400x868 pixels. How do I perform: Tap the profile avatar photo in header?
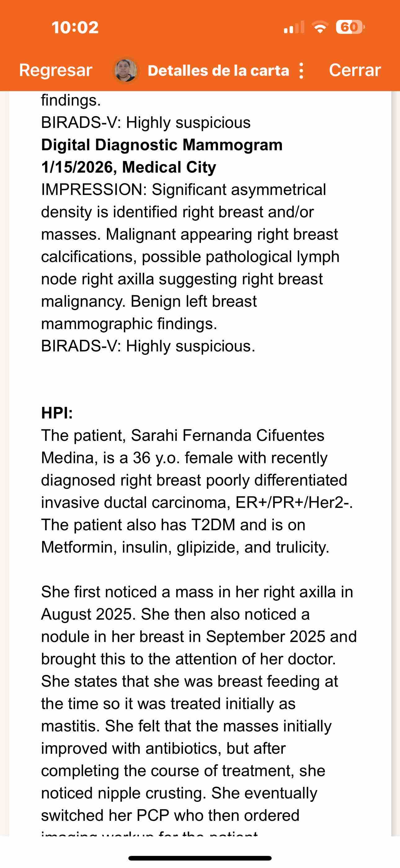tap(125, 70)
